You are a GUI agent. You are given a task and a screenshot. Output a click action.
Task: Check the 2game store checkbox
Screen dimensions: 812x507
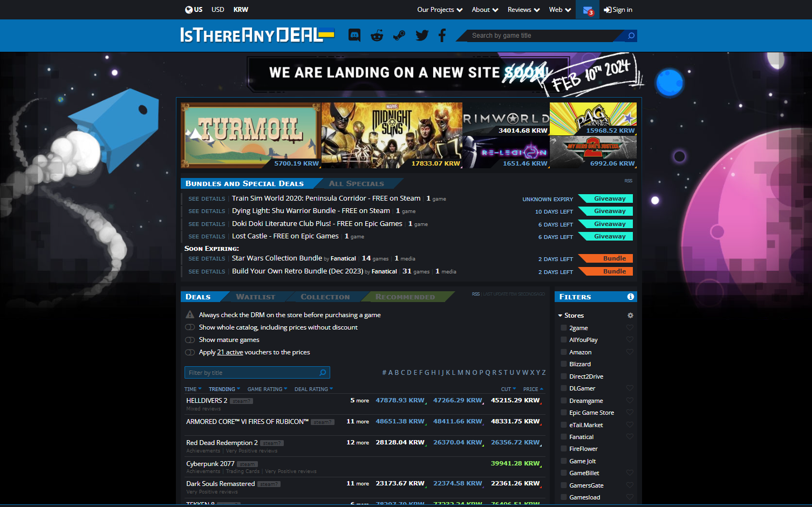point(564,328)
